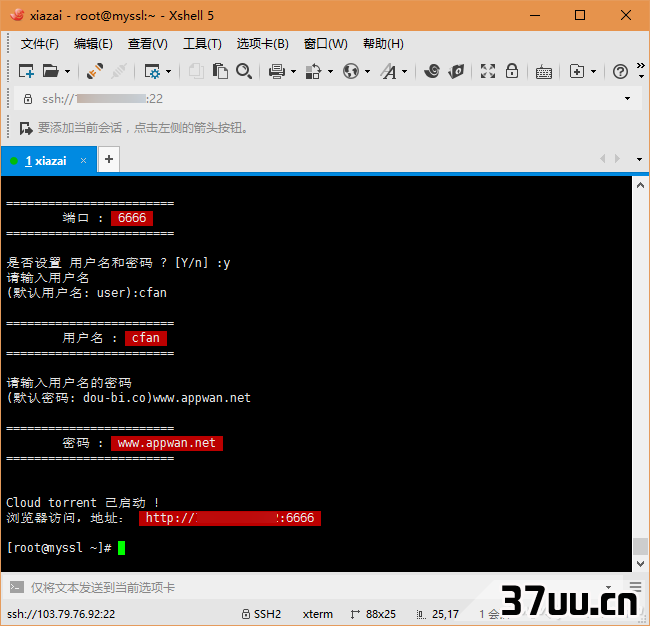Click SSH2 in the status bar
Screen dimensions: 650x626
tap(262, 614)
